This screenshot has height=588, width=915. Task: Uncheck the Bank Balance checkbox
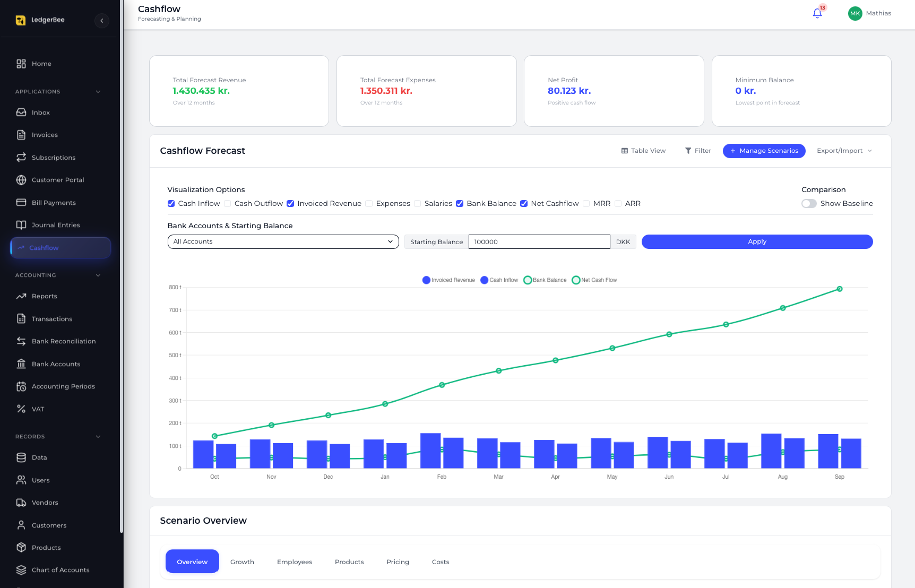(x=460, y=204)
